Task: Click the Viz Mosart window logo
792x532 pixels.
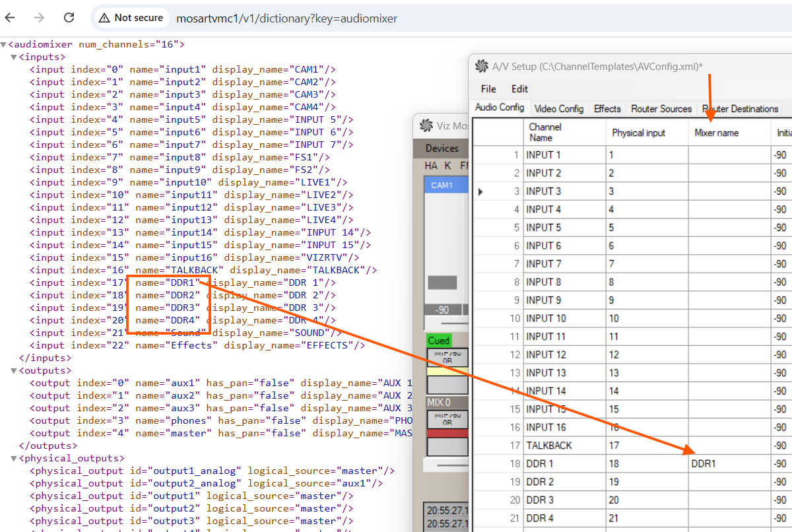Action: [x=426, y=125]
